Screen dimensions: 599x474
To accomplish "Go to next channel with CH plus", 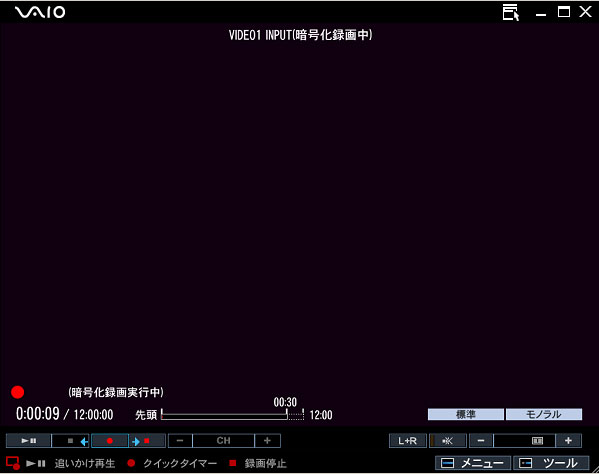I will click(267, 441).
